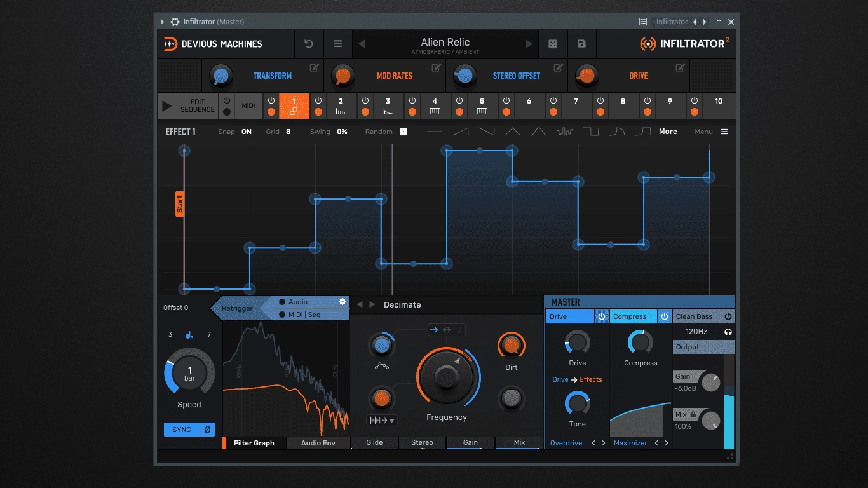Edit the Stereo Offset macro assignment icon
The image size is (868, 488).
(558, 67)
